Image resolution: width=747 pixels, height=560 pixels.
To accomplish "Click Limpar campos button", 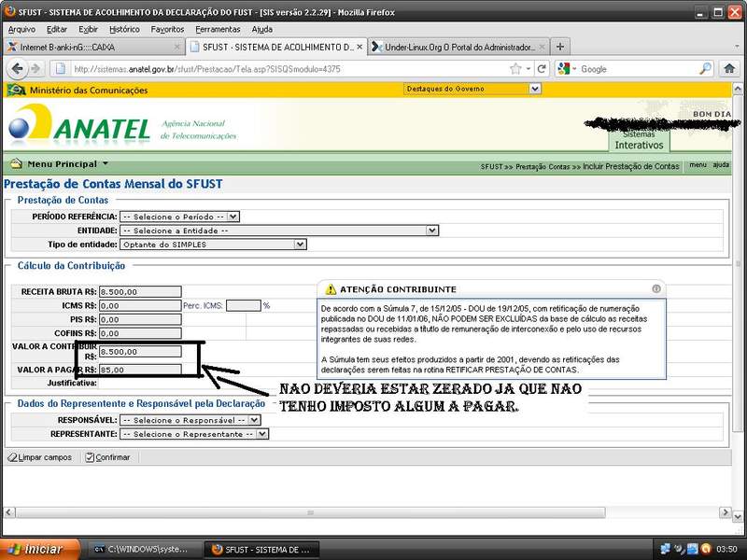I will click(39, 457).
